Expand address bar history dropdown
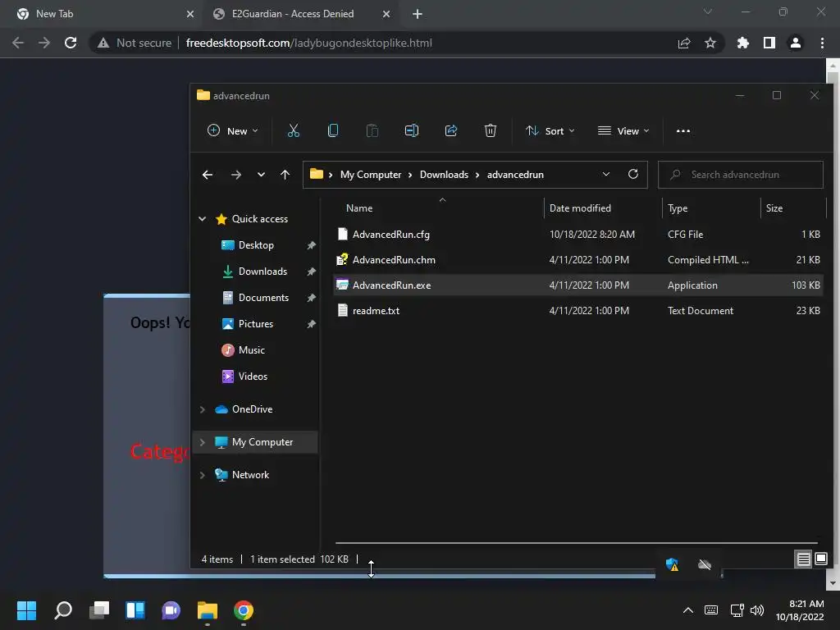The width and height of the screenshot is (840, 630). pos(606,174)
